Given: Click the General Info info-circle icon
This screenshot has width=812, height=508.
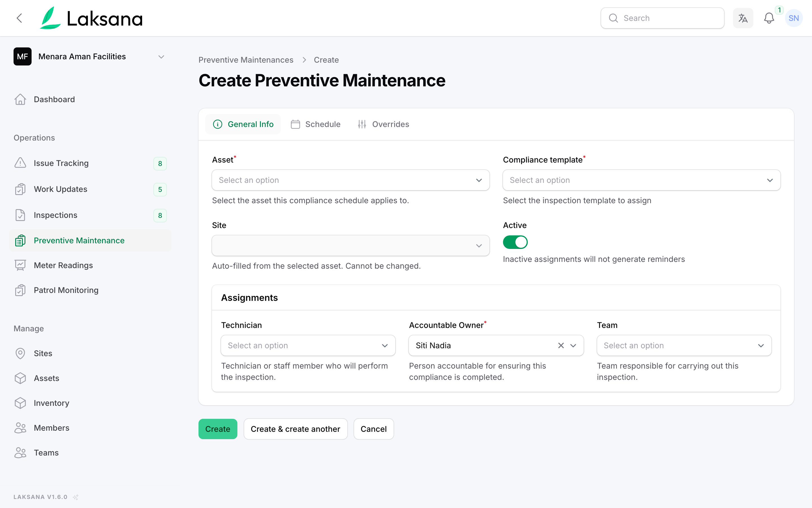Looking at the screenshot, I should click(x=217, y=124).
